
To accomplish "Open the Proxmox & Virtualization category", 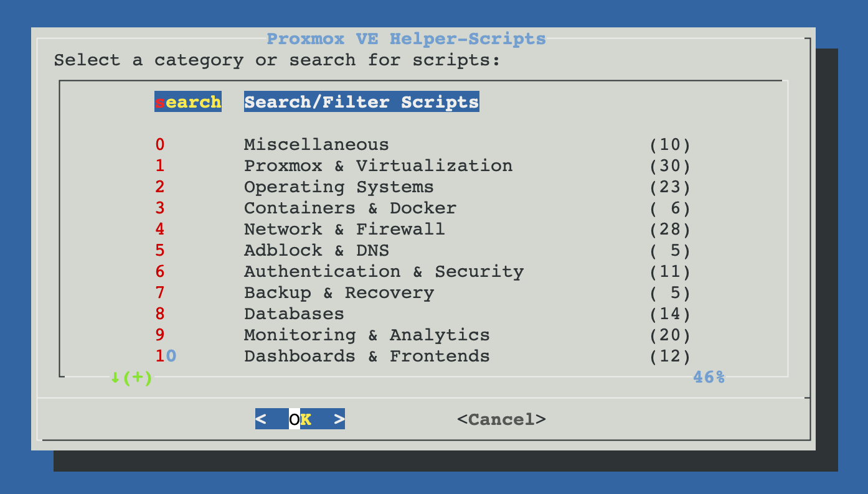I will (x=378, y=166).
